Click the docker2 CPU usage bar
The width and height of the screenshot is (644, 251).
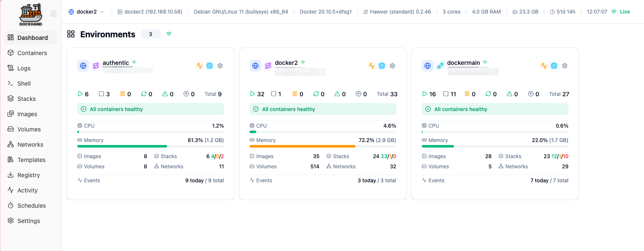tap(323, 132)
